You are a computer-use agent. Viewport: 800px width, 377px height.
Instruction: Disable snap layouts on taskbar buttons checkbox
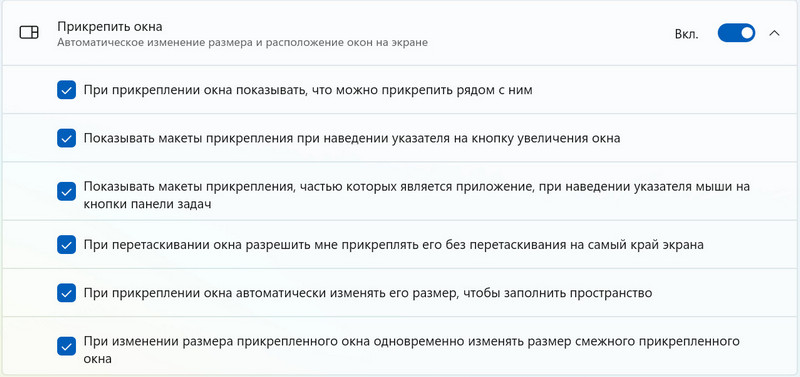click(x=66, y=192)
